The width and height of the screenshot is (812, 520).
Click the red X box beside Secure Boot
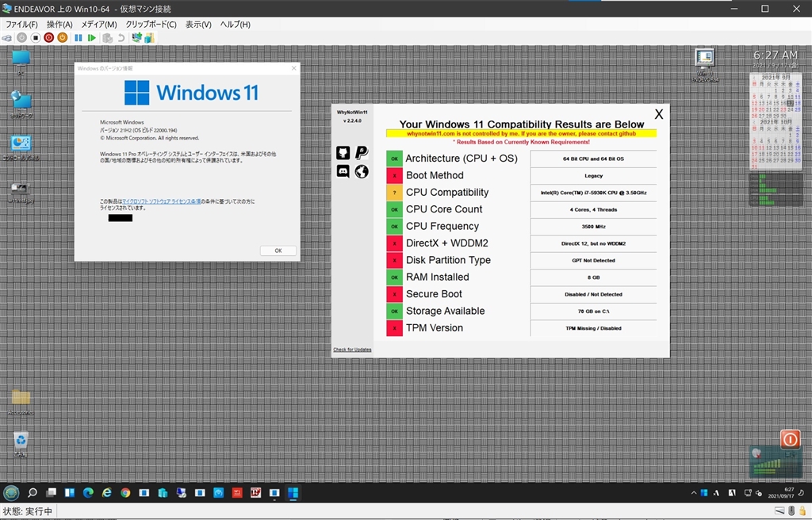[395, 294]
